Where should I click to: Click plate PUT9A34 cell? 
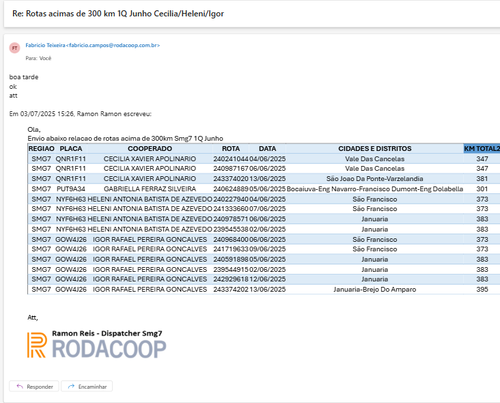tap(71, 189)
